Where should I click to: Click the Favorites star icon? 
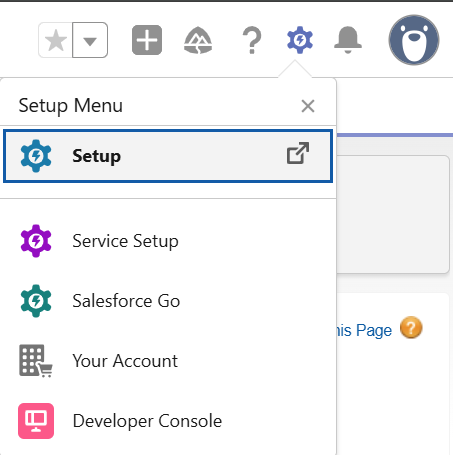point(56,40)
